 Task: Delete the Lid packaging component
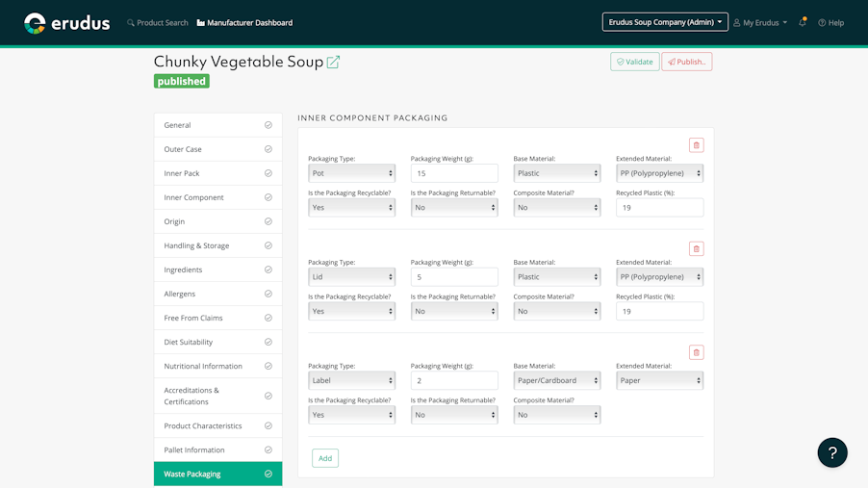pyautogui.click(x=697, y=248)
